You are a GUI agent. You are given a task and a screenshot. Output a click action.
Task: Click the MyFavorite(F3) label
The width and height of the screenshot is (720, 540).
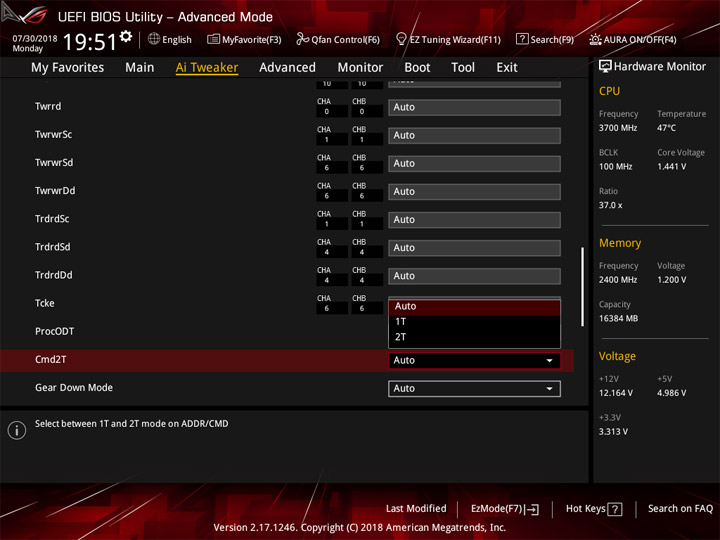(x=252, y=40)
